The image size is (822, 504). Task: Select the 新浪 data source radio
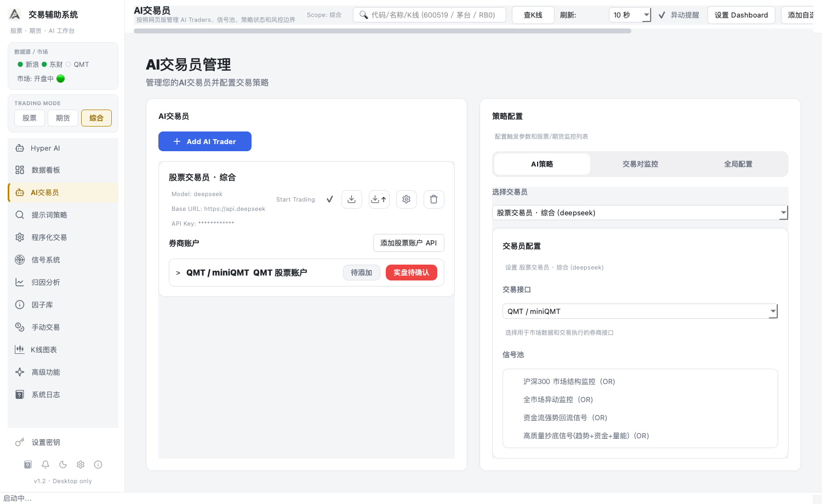point(20,64)
